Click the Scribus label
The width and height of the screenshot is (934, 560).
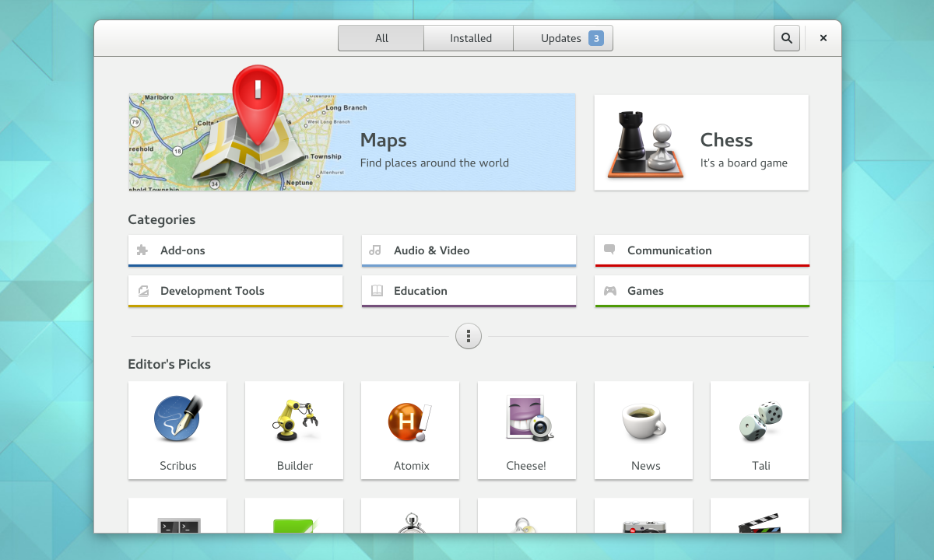tap(178, 466)
